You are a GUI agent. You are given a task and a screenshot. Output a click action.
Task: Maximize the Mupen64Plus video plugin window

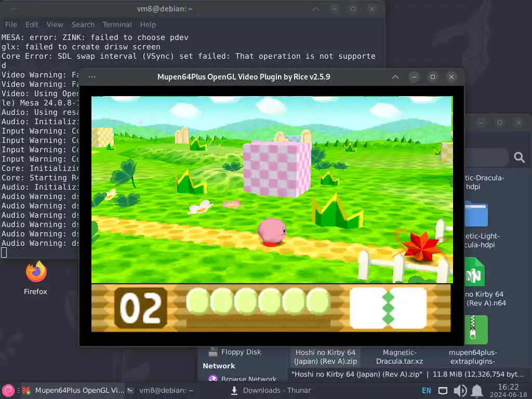pyautogui.click(x=433, y=77)
